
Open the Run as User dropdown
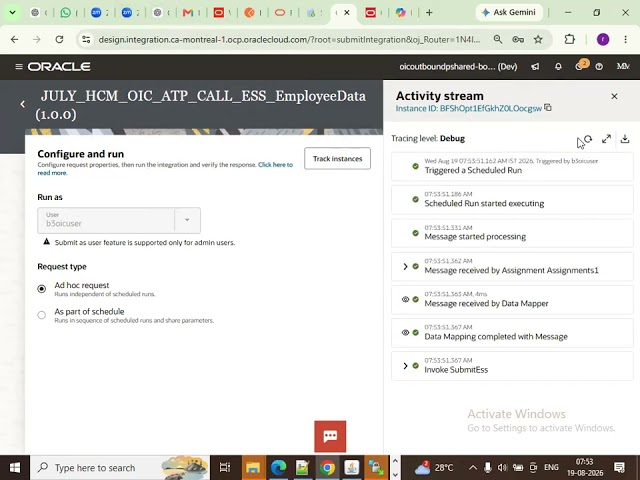(187, 220)
